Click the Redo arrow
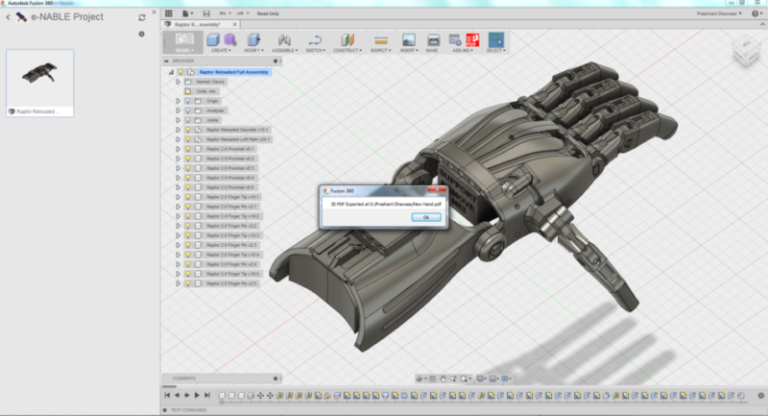Viewport: 768px width, 416px height. point(241,14)
